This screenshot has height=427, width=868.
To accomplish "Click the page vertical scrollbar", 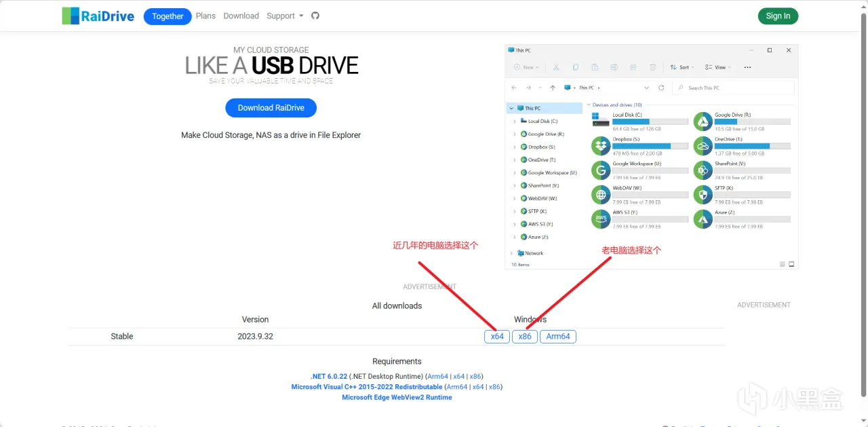I will pyautogui.click(x=863, y=204).
